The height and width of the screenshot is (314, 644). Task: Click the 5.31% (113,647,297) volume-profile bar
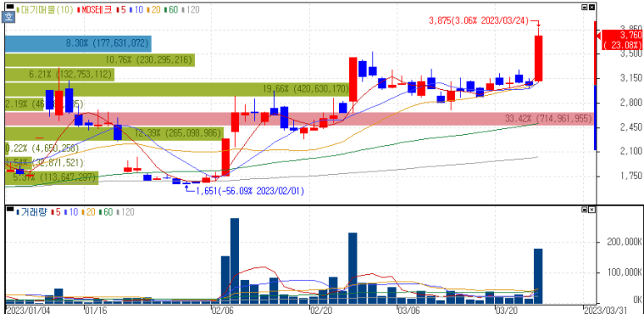[x=52, y=177]
